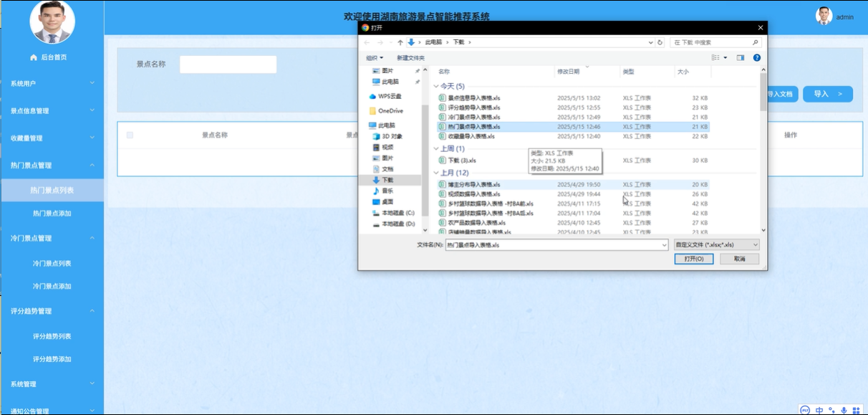The height and width of the screenshot is (415, 868).
Task: Go back in the file dialog
Action: (367, 42)
